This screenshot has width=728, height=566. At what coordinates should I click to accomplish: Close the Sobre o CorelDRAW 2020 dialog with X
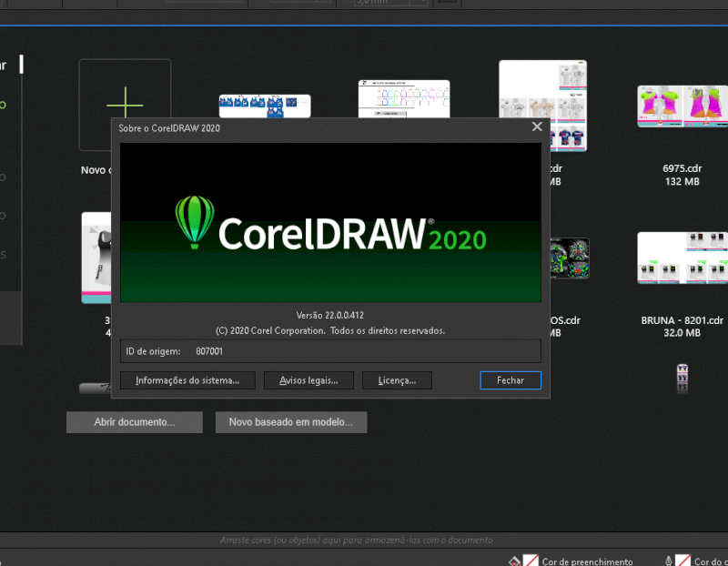pos(537,128)
